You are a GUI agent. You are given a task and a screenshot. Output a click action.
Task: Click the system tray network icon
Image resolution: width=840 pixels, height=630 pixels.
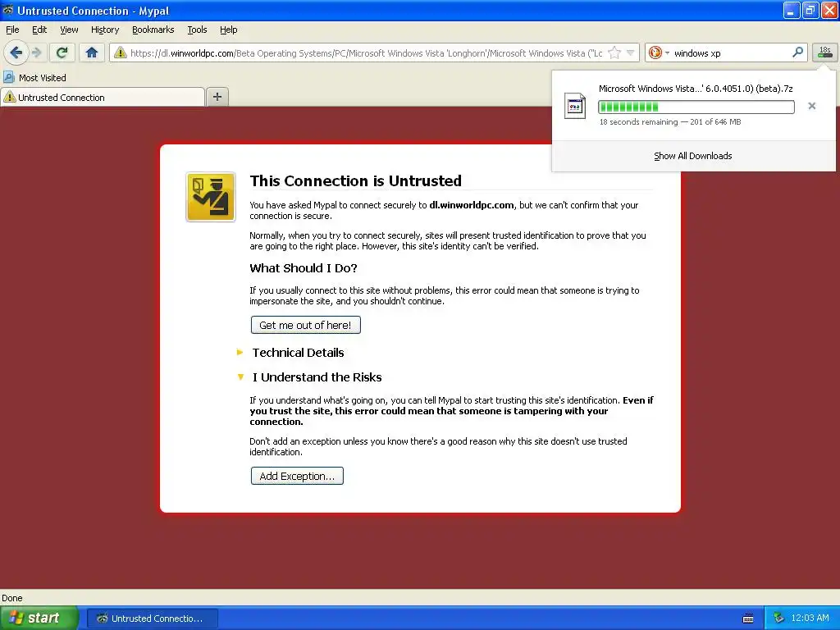[x=778, y=618]
